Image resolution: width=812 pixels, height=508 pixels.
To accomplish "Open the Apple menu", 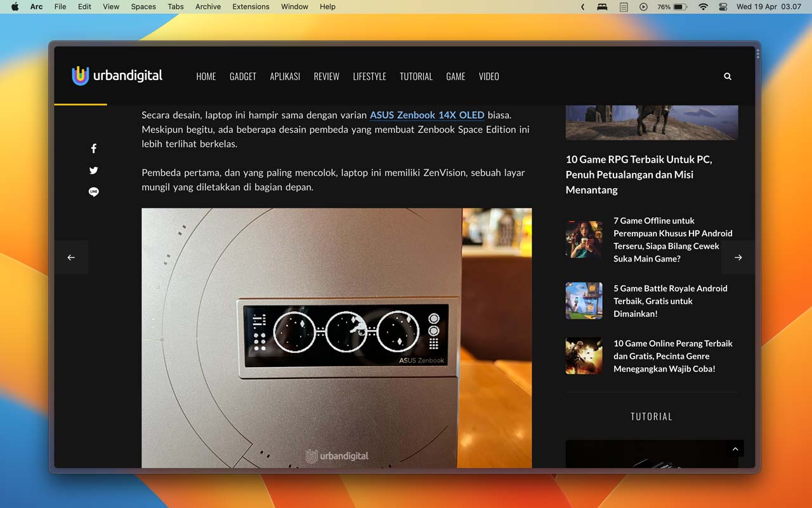I will coord(14,7).
